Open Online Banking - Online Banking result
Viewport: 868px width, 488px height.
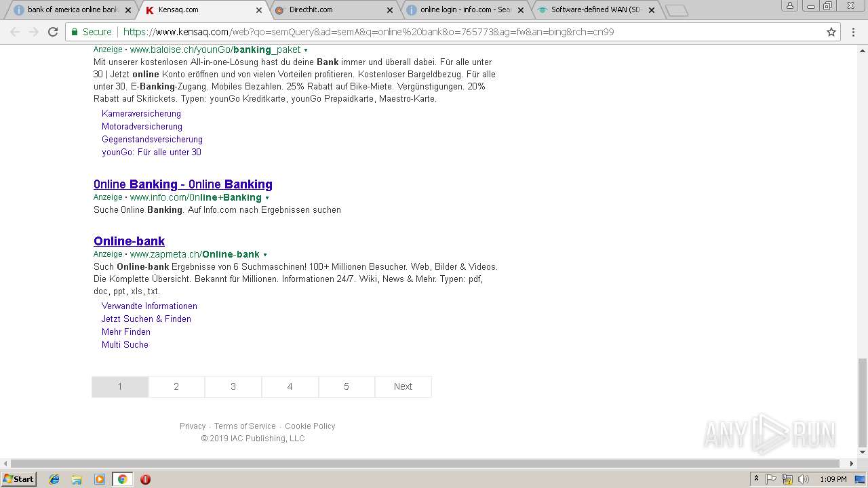coord(183,184)
